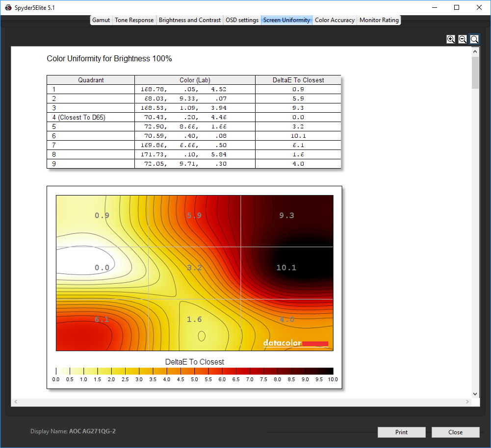Screen dimensions: 491x448
Task: Open Brightness and Contrast tab
Action: pyautogui.click(x=189, y=20)
